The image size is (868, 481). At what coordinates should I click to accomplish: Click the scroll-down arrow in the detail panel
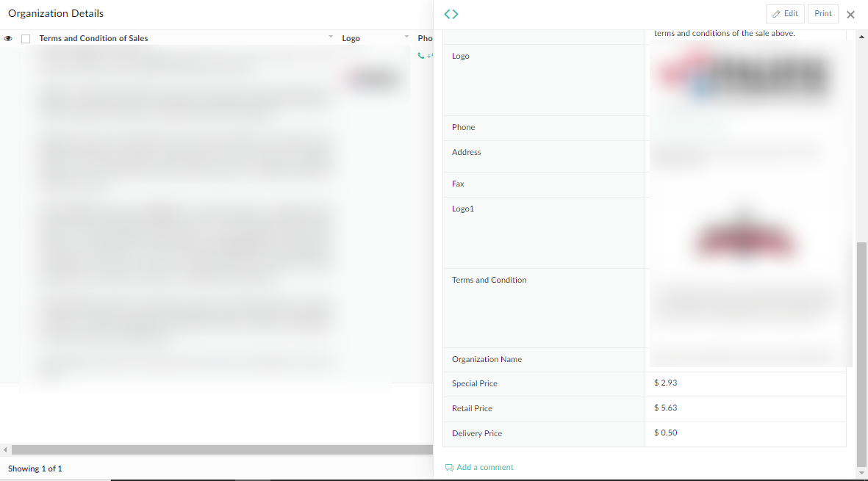tap(861, 474)
